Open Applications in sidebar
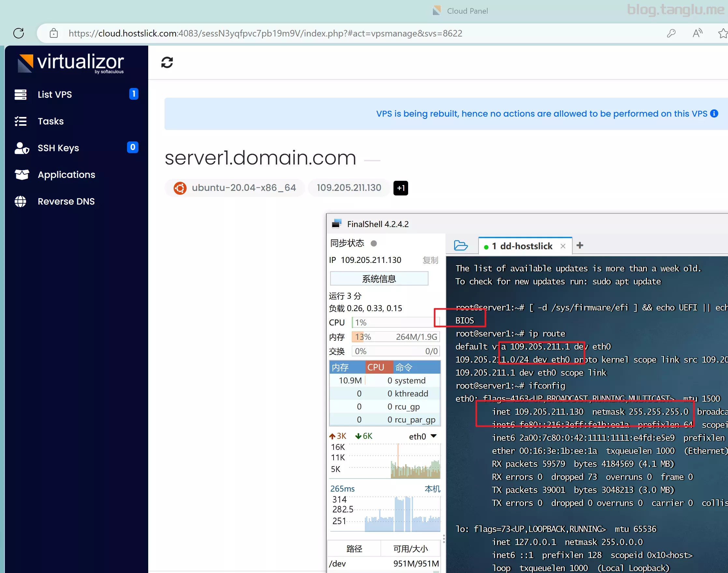The width and height of the screenshot is (728, 573). click(77, 175)
